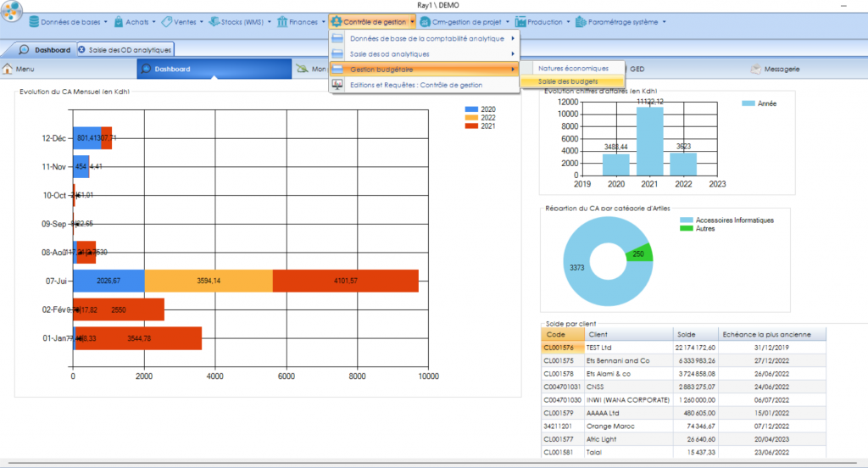Select the Afric Light client row
Image resolution: width=868 pixels, height=468 pixels.
coord(684,439)
